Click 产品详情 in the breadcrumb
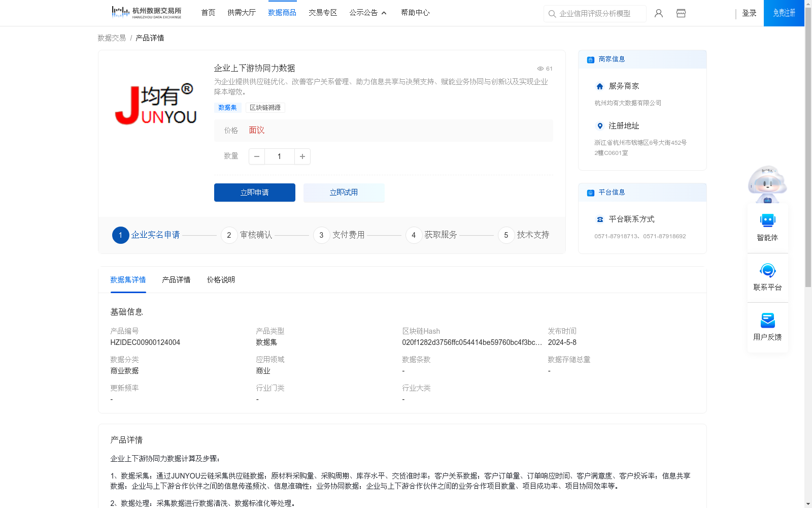 click(x=150, y=38)
